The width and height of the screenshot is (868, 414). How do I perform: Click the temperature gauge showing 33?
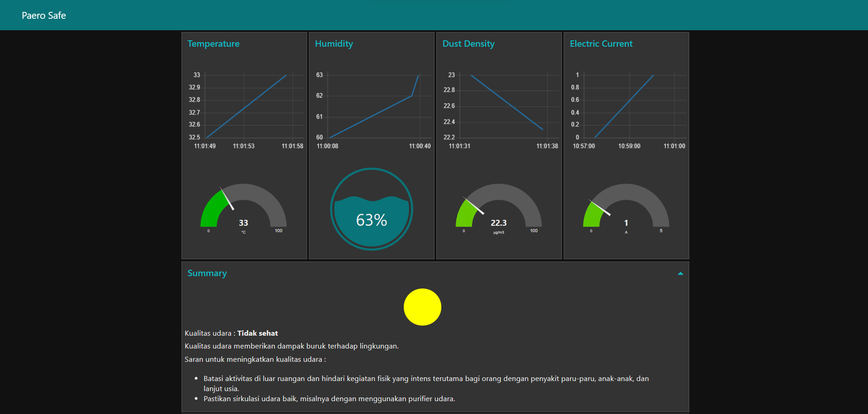(243, 208)
